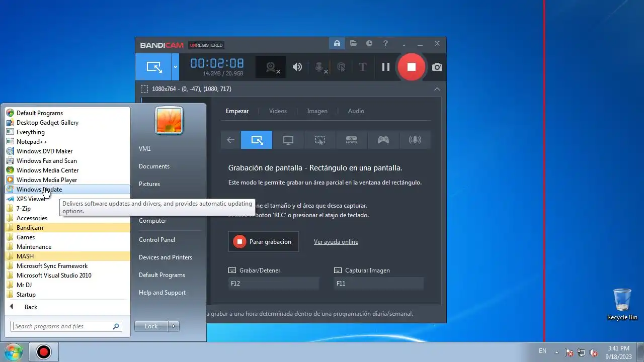Screen dimensions: 644x362
Task: Switch to the Imagen tab
Action: click(317, 111)
